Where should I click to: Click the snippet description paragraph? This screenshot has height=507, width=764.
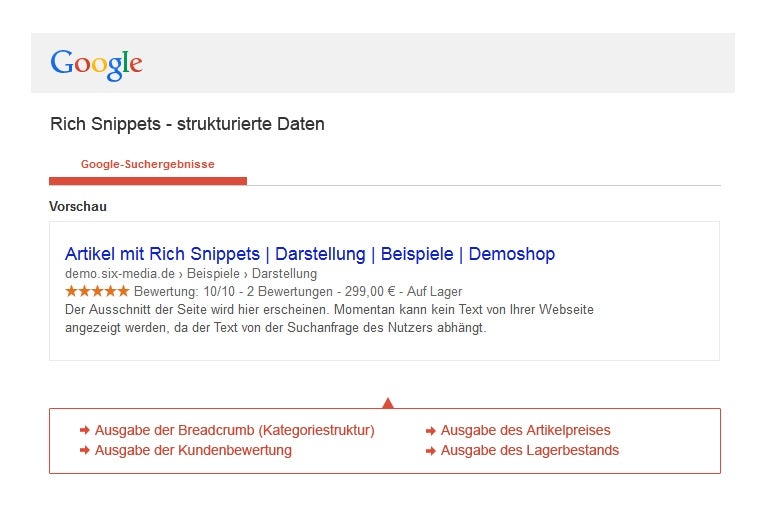coord(329,319)
